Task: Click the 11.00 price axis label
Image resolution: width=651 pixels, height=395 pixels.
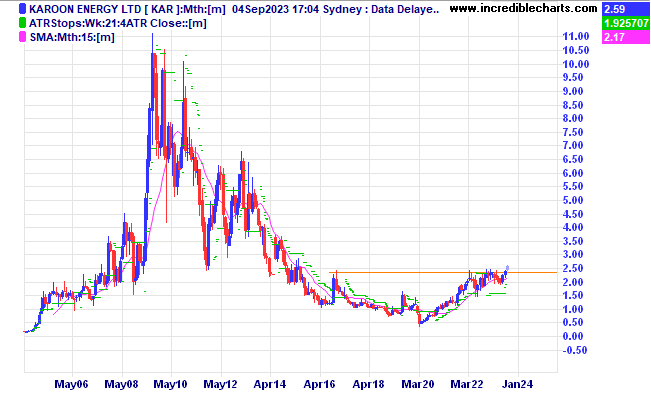Action: point(576,37)
